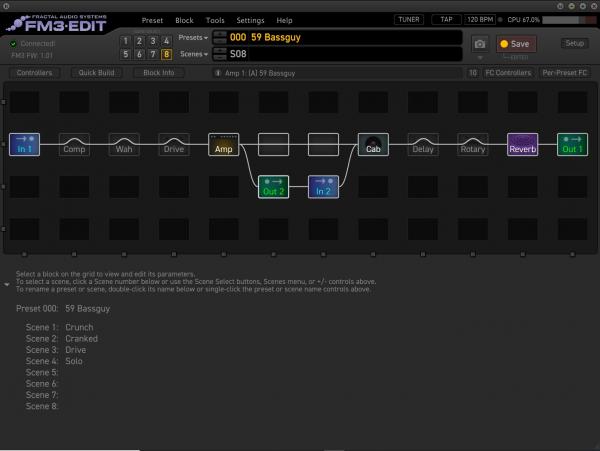Viewport: 600px width, 451px height.
Task: Expand the arrow below the camera icon
Action: tap(480, 58)
